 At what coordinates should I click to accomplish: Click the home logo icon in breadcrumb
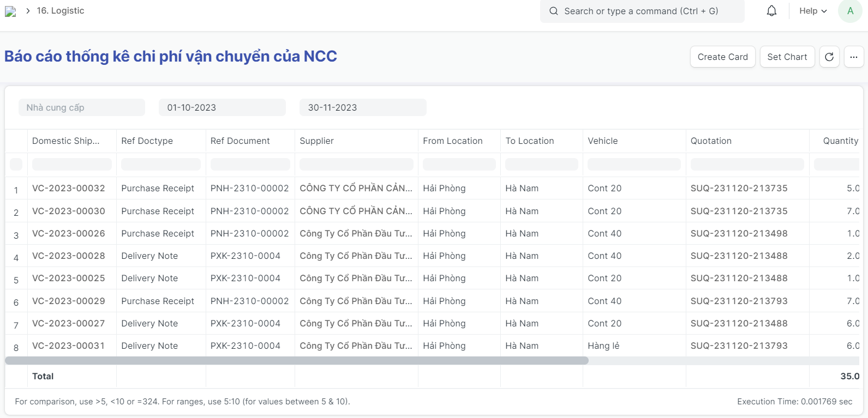coord(10,11)
